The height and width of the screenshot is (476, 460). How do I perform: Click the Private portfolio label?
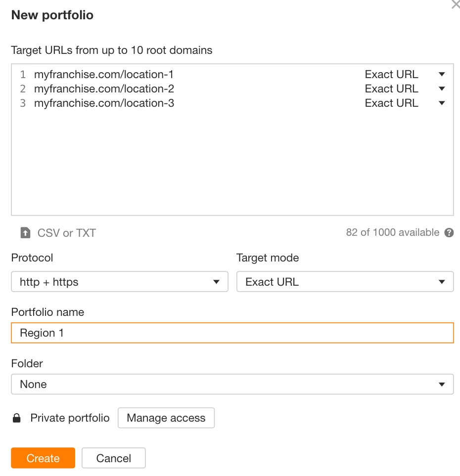coord(70,418)
